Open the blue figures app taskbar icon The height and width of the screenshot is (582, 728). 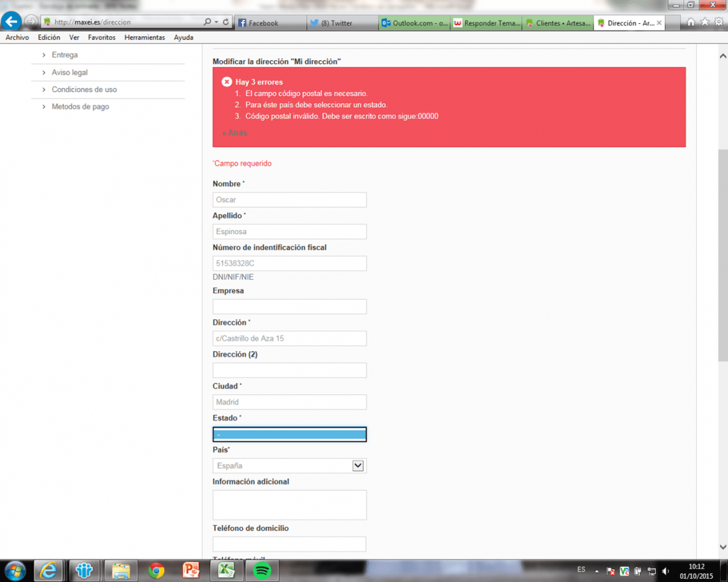click(x=84, y=571)
